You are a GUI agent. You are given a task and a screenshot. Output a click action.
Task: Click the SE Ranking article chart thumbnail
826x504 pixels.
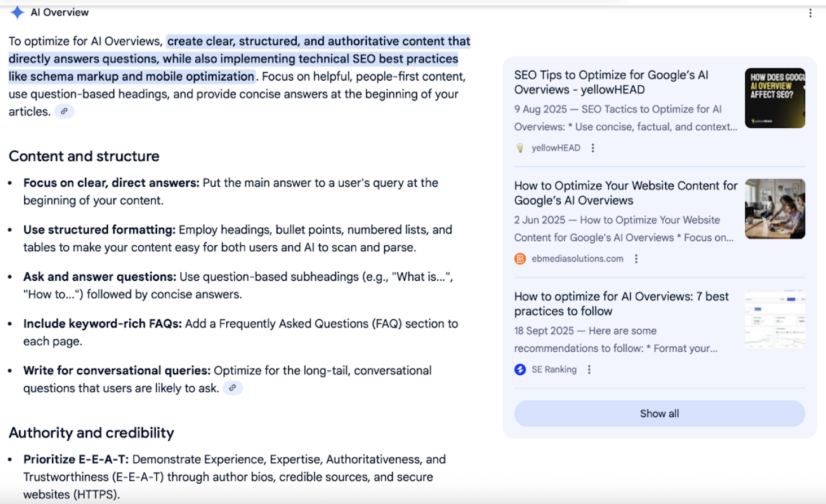coord(775,319)
